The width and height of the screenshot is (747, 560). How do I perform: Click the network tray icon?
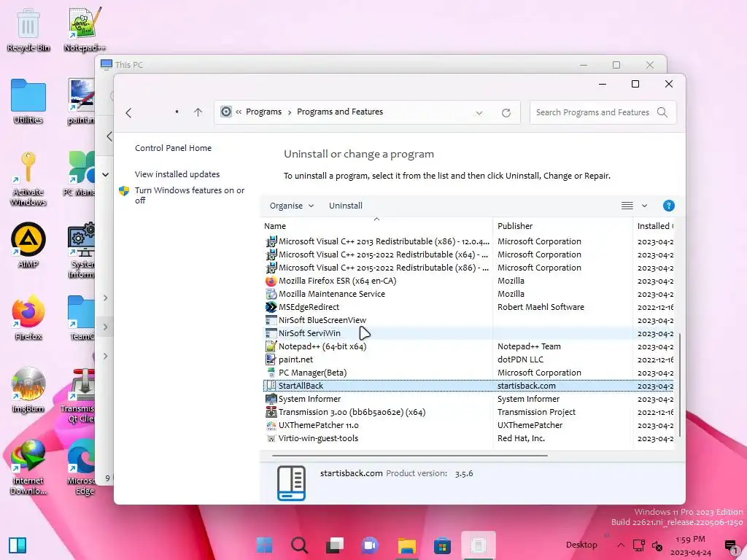638,545
